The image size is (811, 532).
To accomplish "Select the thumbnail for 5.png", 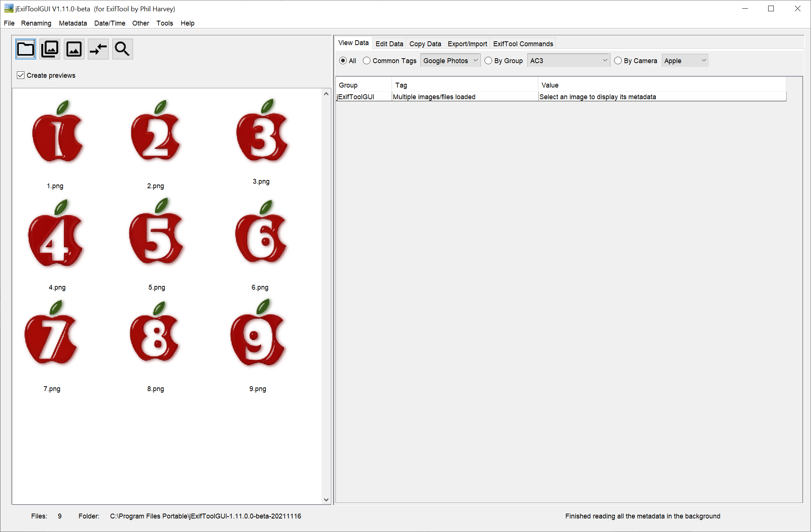I will coord(156,237).
